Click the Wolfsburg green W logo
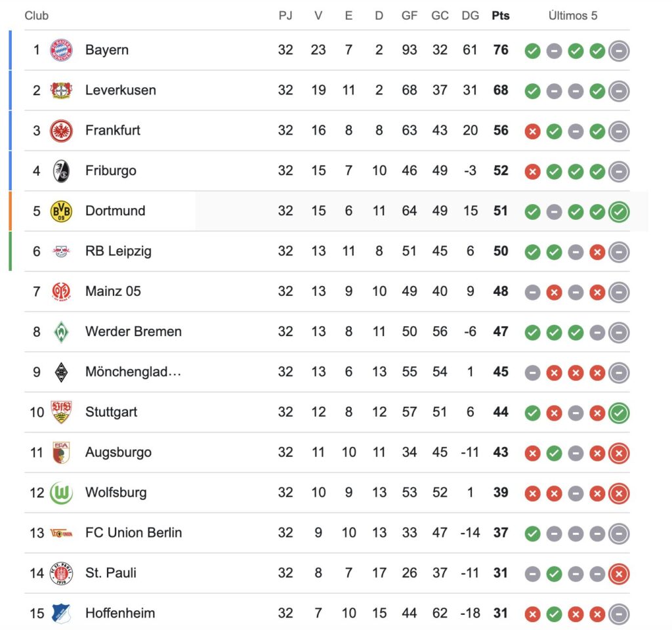 click(x=61, y=493)
